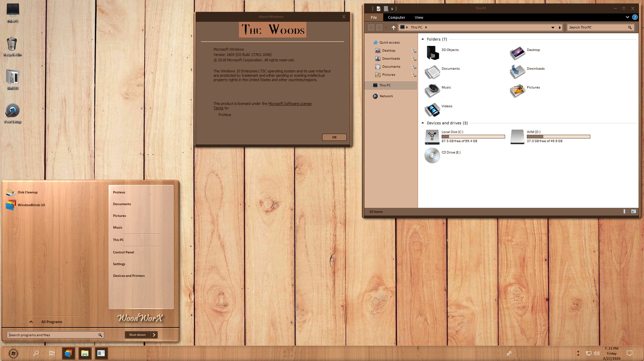
Task: Expand the Explorer ribbon chevron
Action: pyautogui.click(x=627, y=17)
